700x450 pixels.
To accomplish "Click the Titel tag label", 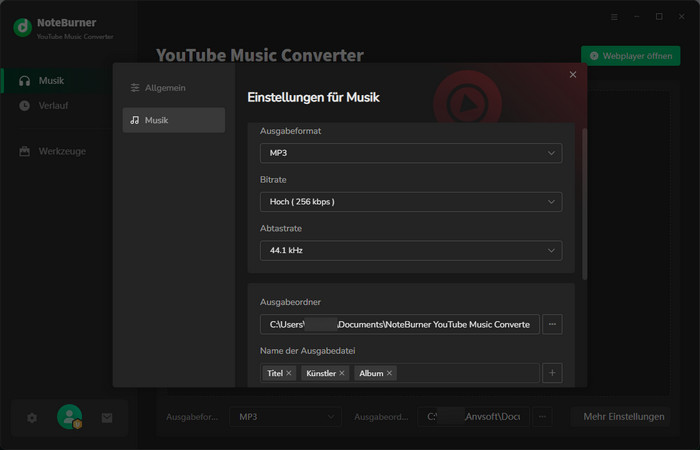I will pos(275,373).
